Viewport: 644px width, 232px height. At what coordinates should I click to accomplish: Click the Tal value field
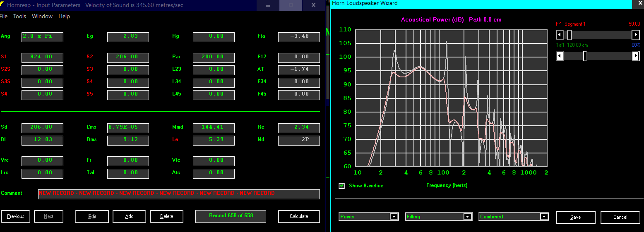tap(128, 173)
